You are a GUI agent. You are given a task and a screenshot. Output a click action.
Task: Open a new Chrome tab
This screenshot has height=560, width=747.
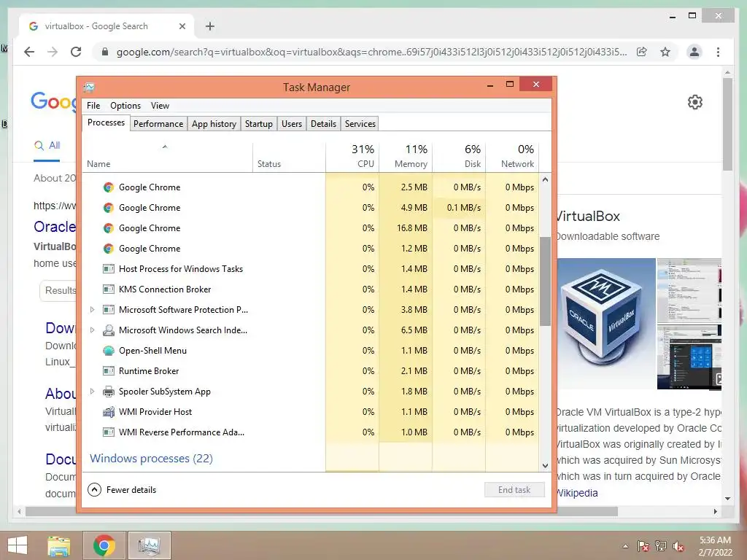[x=209, y=26]
